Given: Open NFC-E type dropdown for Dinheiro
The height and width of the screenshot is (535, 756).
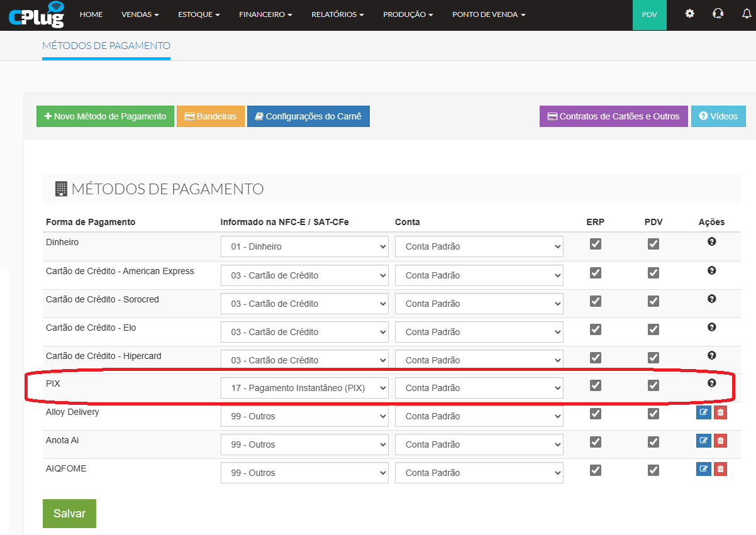Looking at the screenshot, I should (x=304, y=246).
